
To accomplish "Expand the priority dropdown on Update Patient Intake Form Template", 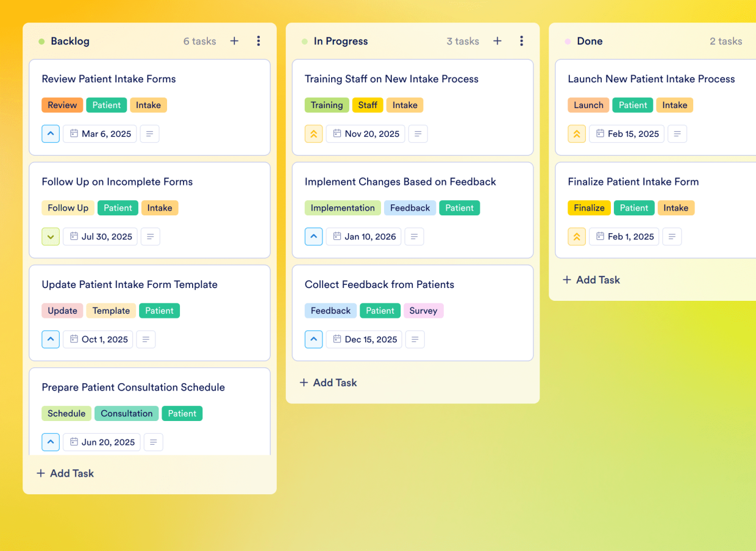I will [51, 339].
